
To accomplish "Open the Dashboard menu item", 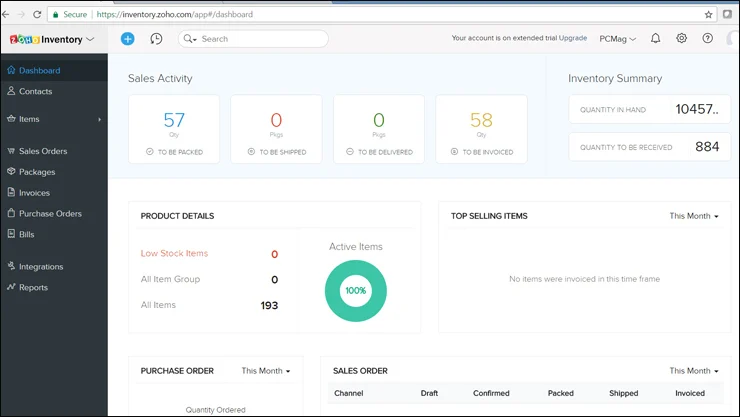I will (54, 70).
